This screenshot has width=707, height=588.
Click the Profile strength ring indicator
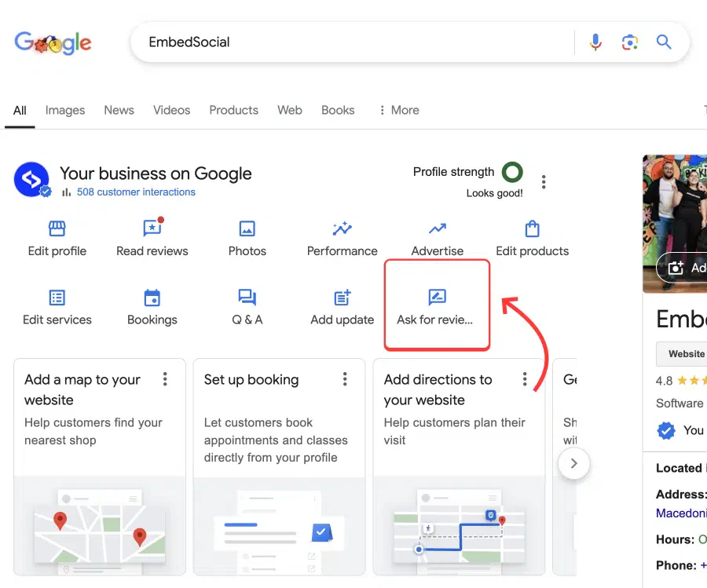pyautogui.click(x=512, y=172)
